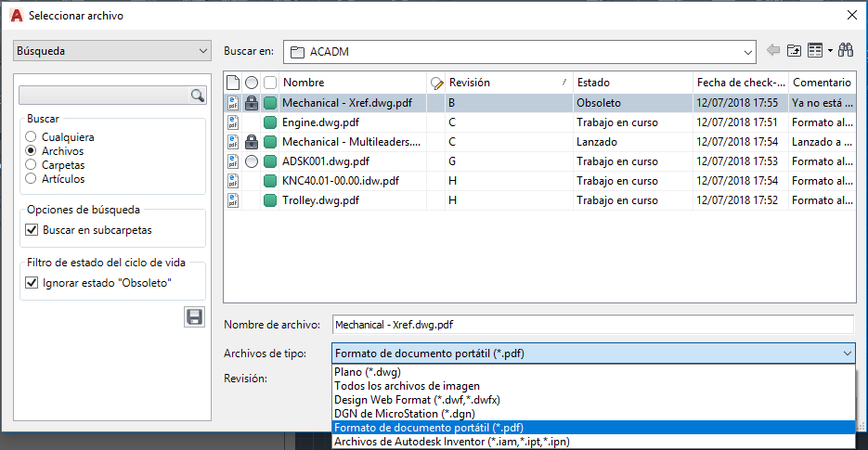Click the lock icon on Mechanical - Multileaders row
Image resolution: width=868 pixels, height=450 pixels.
coord(252,142)
